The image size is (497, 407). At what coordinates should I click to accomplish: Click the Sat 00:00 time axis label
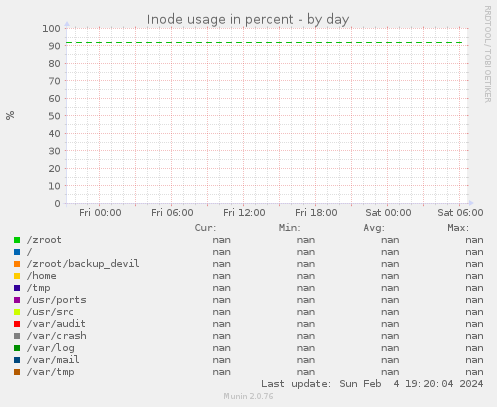pos(388,213)
